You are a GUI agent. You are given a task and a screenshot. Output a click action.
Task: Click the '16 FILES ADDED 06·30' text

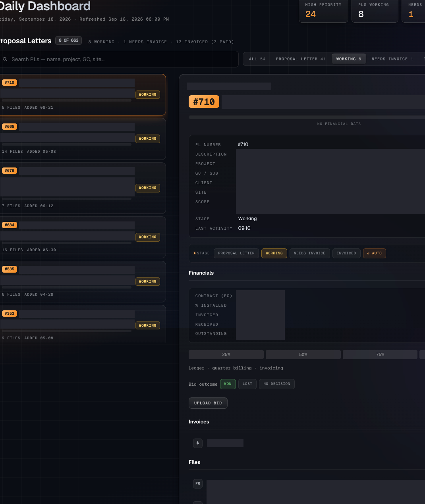point(29,250)
